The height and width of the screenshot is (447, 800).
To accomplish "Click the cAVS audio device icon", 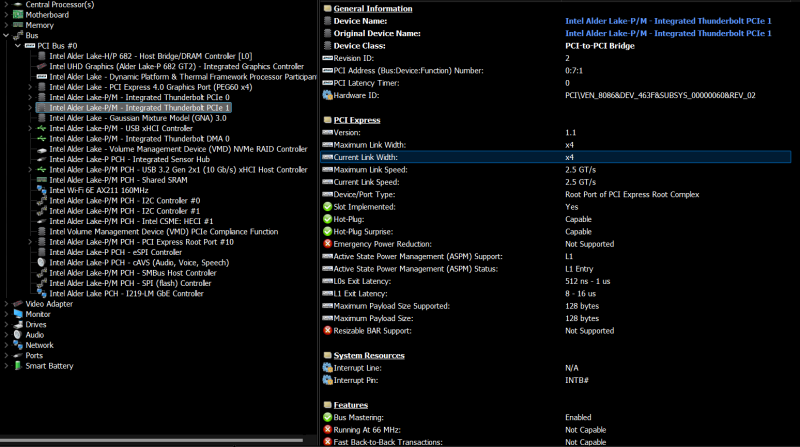I will click(x=42, y=262).
